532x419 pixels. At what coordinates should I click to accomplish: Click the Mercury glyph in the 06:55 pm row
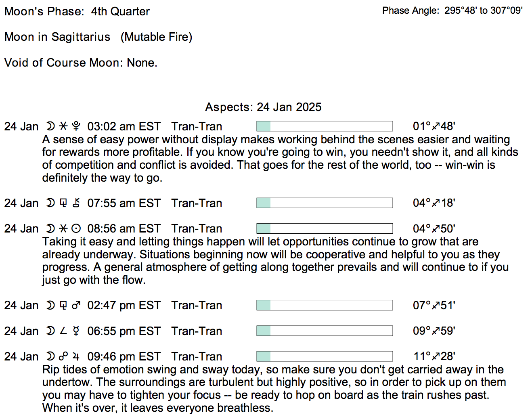[x=76, y=331]
